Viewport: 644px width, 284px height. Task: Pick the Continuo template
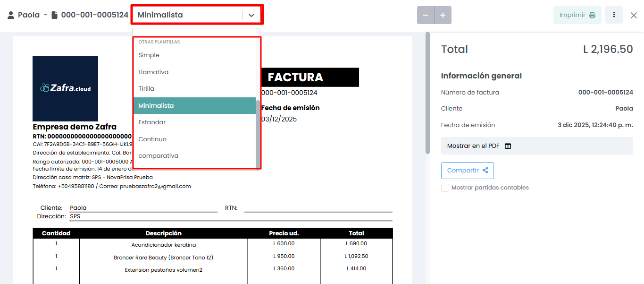coord(195,139)
